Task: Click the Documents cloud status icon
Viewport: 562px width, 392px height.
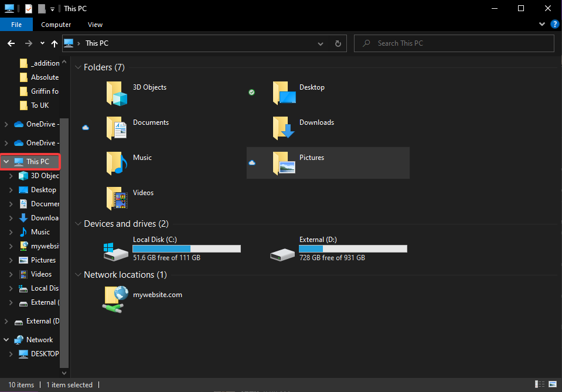Action: [x=86, y=128]
